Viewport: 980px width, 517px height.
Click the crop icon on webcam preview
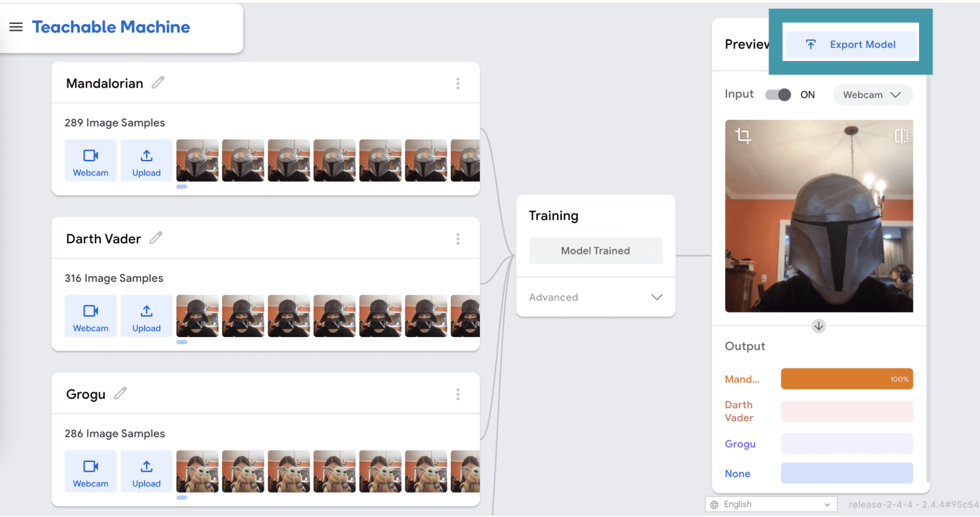pos(743,135)
